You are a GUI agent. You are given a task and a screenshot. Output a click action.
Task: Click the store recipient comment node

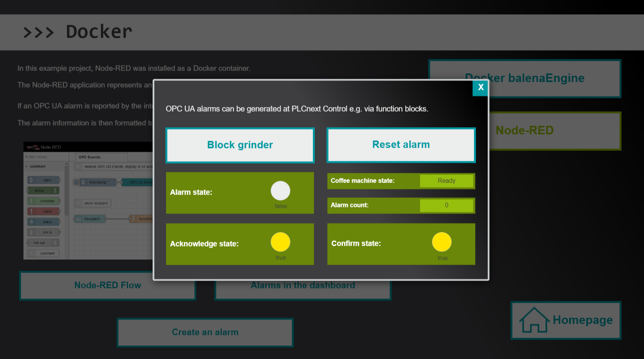(92, 203)
